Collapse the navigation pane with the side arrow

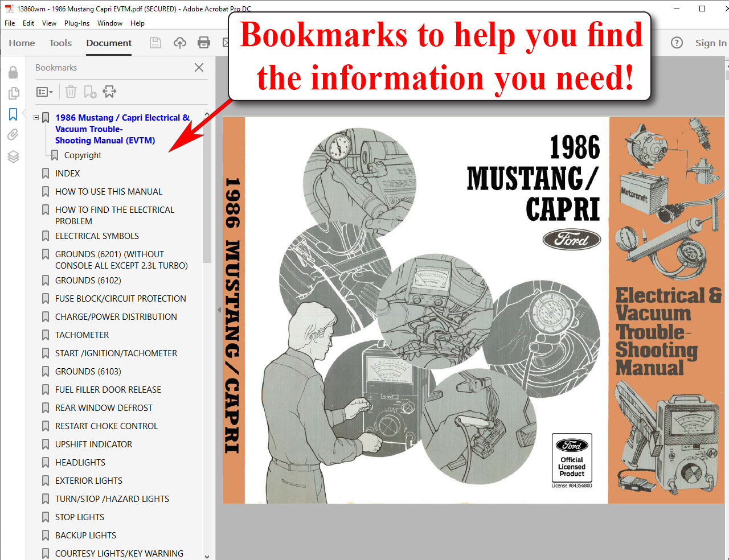point(219,310)
